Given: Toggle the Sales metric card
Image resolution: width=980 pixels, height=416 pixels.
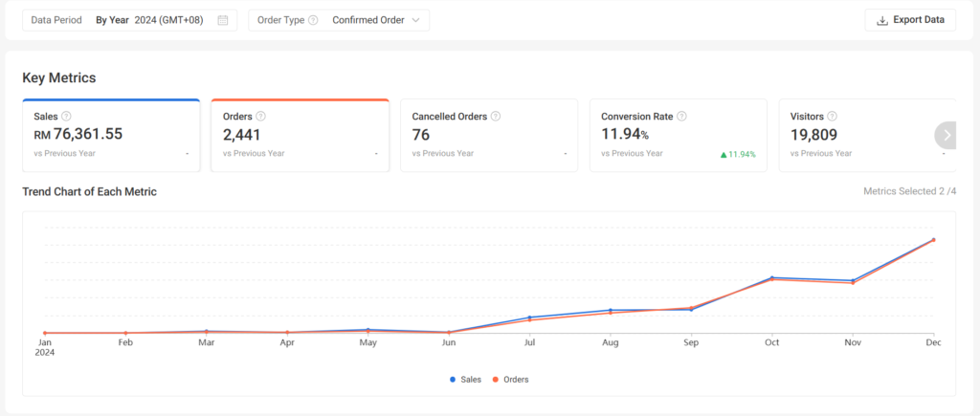Looking at the screenshot, I should pos(110,136).
